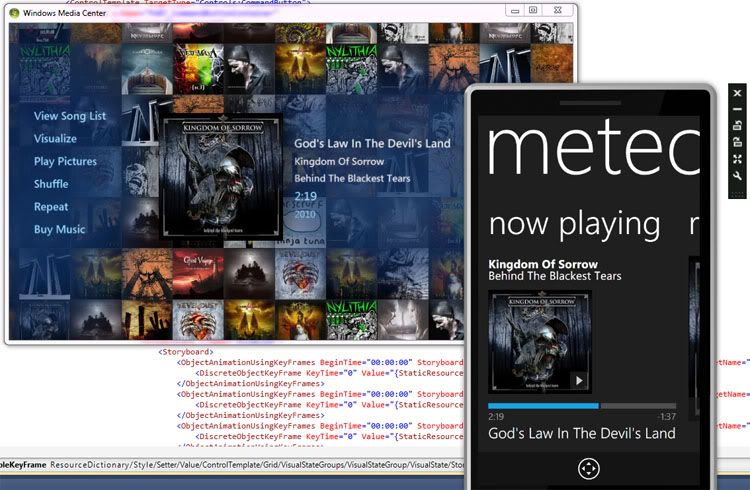
Task: Click the song title God's Law In The Devil's Land on phone
Action: [581, 433]
